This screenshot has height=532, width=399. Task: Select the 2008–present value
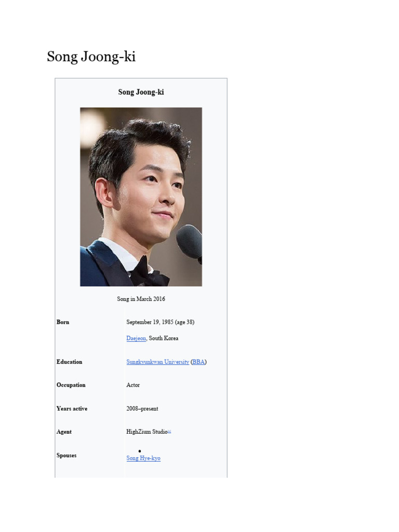pos(142,408)
